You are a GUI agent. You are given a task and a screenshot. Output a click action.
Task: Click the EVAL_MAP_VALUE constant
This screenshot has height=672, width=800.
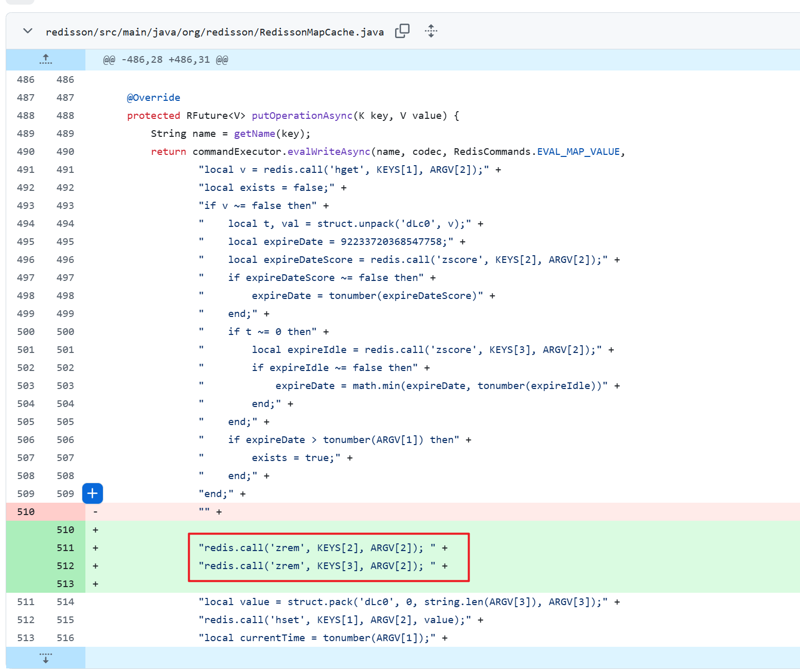[x=578, y=152]
